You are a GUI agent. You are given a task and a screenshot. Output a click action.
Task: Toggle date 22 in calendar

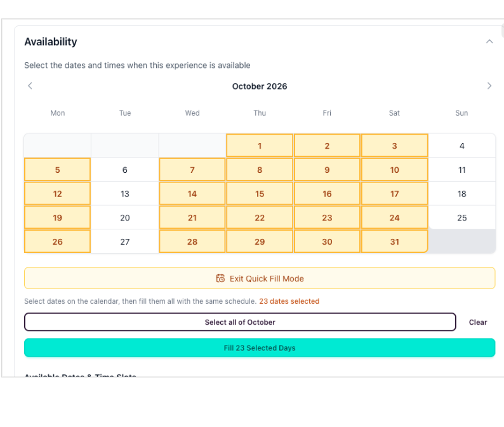[x=260, y=217]
